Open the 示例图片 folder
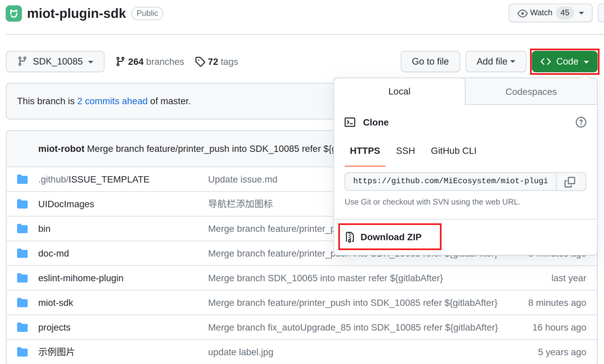604x364 pixels. pos(56,352)
